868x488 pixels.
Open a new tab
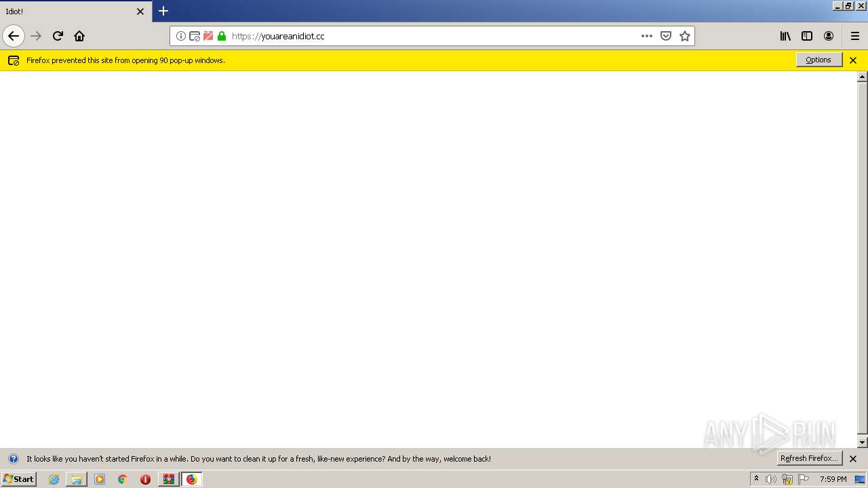pyautogui.click(x=163, y=11)
